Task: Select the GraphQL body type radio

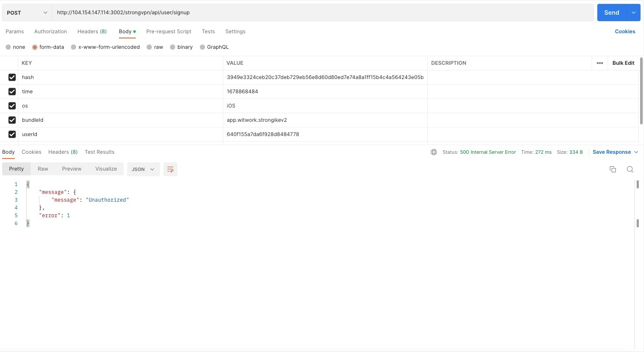Action: tap(202, 47)
